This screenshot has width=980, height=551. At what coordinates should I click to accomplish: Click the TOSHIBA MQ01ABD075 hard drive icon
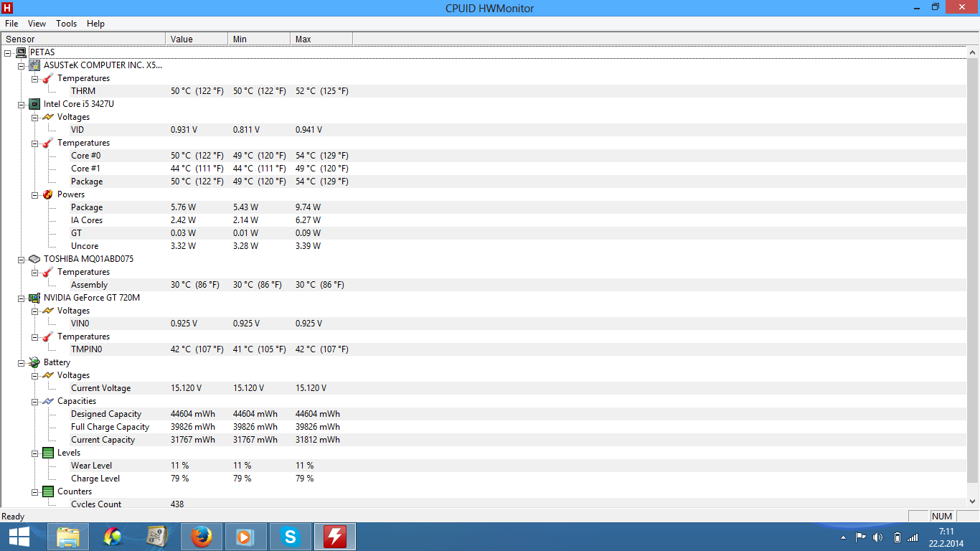coord(34,259)
